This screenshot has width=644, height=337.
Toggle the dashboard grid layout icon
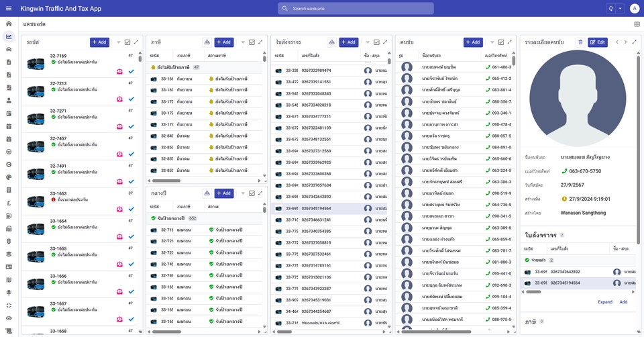[637, 24]
